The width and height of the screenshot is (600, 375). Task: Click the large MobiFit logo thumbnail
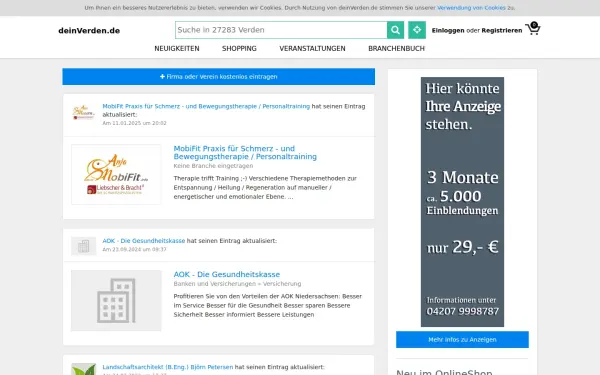(116, 174)
